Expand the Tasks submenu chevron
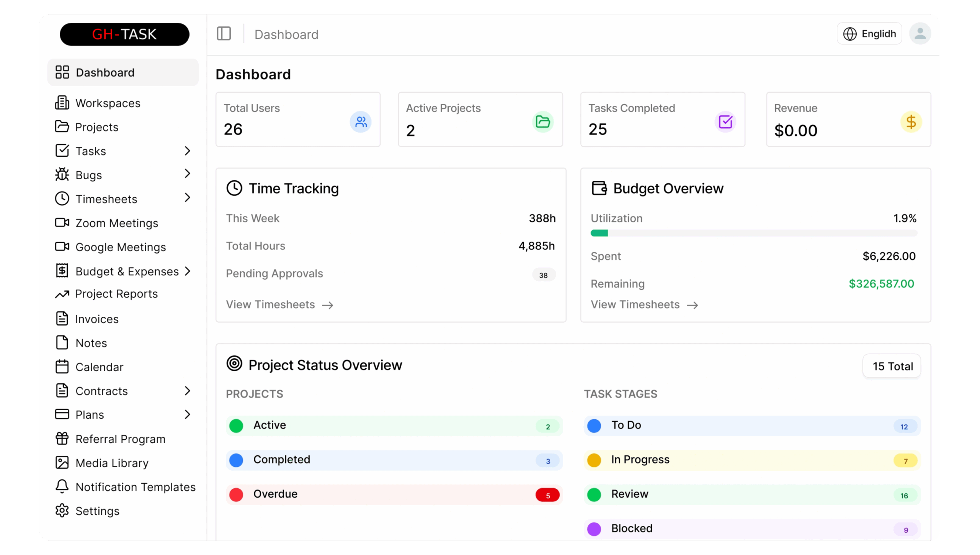 pos(187,151)
